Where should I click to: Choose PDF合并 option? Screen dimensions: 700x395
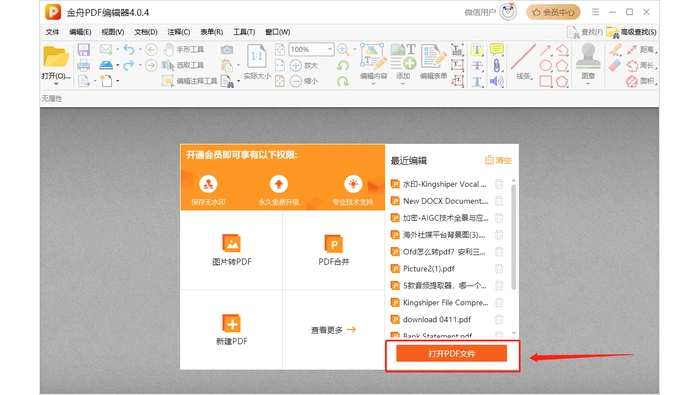coord(333,250)
